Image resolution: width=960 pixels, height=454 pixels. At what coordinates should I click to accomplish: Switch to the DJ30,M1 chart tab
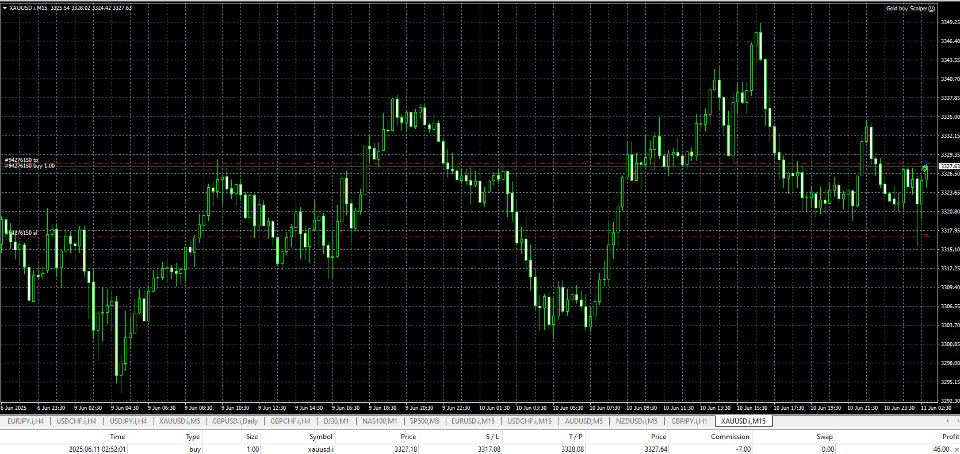(x=337, y=422)
